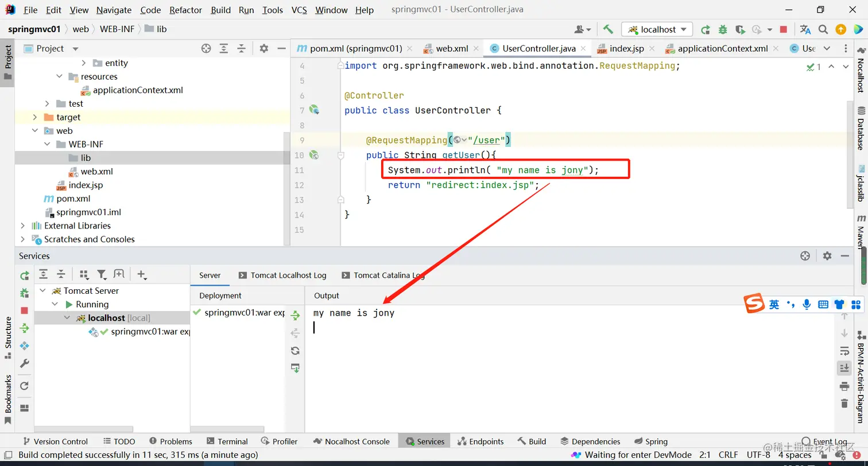Viewport: 868px width, 466px height.
Task: Open localhost run configuration dropdown
Action: click(657, 29)
